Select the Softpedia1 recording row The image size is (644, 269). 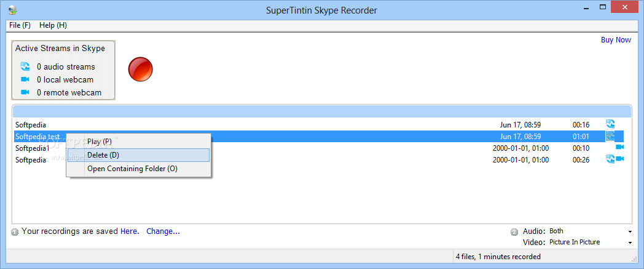pos(319,148)
